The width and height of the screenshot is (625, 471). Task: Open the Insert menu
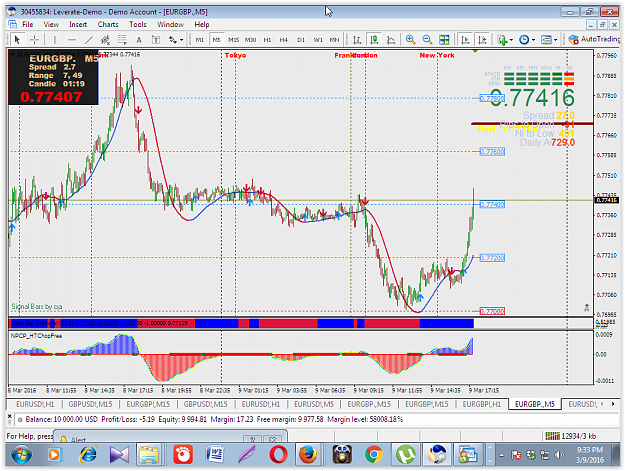point(78,24)
